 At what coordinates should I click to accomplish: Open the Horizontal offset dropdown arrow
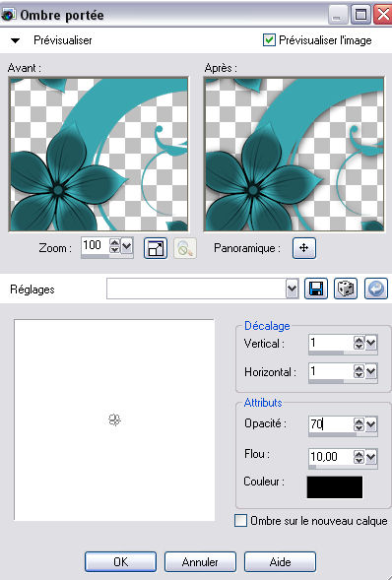pos(371,371)
